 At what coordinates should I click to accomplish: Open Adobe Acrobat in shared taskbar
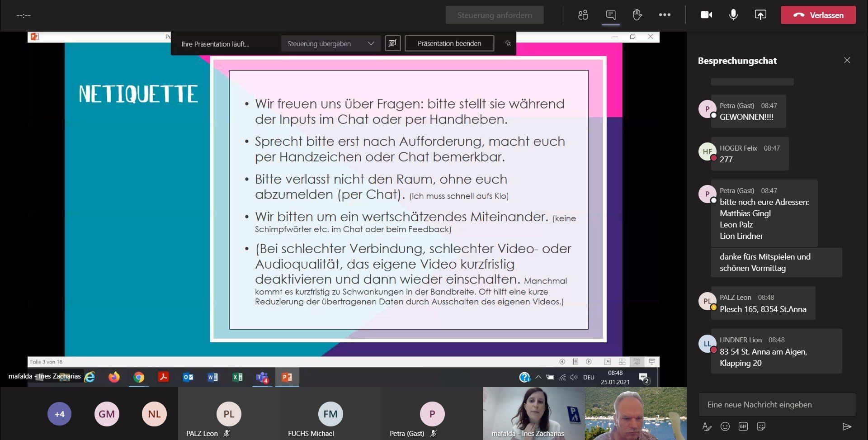click(163, 377)
